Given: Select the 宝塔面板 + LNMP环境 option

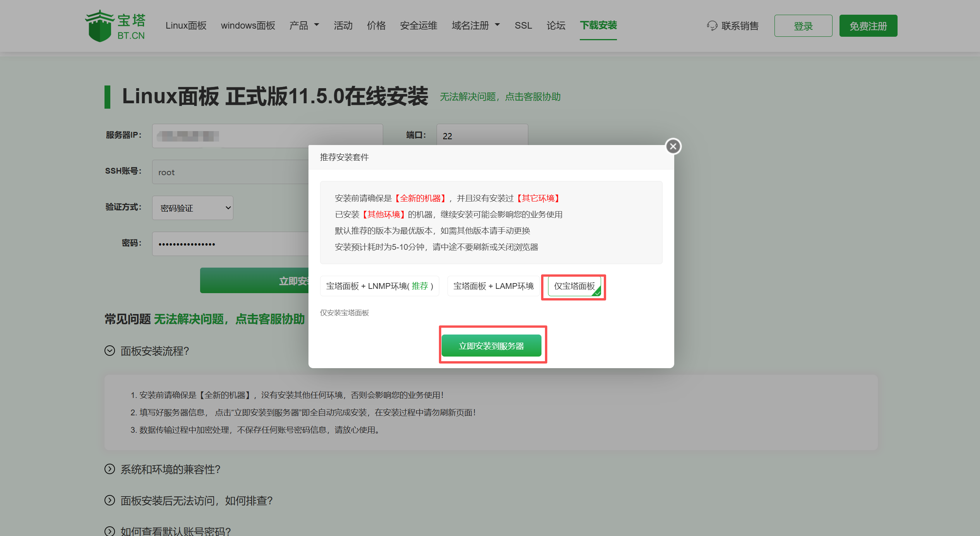Looking at the screenshot, I should [x=379, y=286].
